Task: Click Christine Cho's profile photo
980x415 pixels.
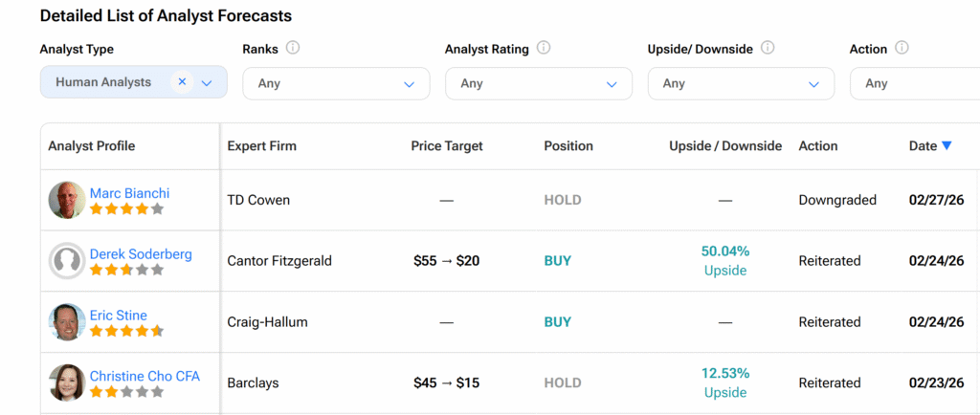Action: (x=67, y=382)
